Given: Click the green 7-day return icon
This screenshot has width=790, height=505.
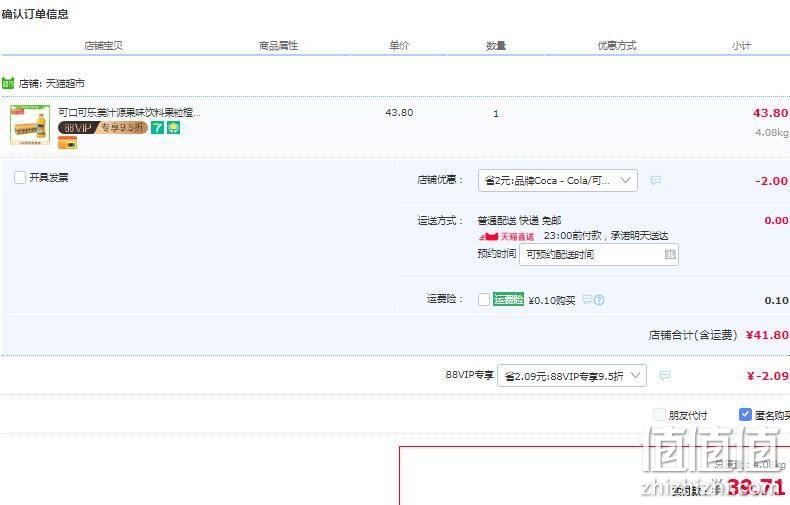Looking at the screenshot, I should point(158,128).
